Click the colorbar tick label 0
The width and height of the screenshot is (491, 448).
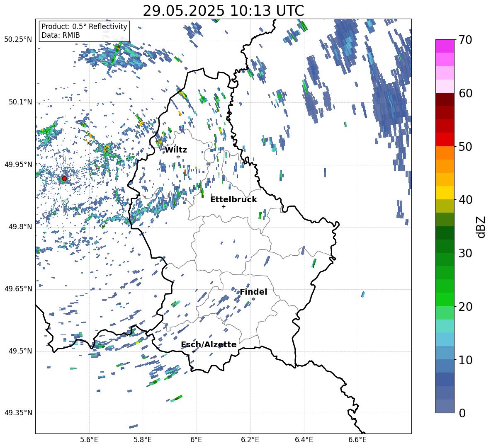tap(462, 413)
